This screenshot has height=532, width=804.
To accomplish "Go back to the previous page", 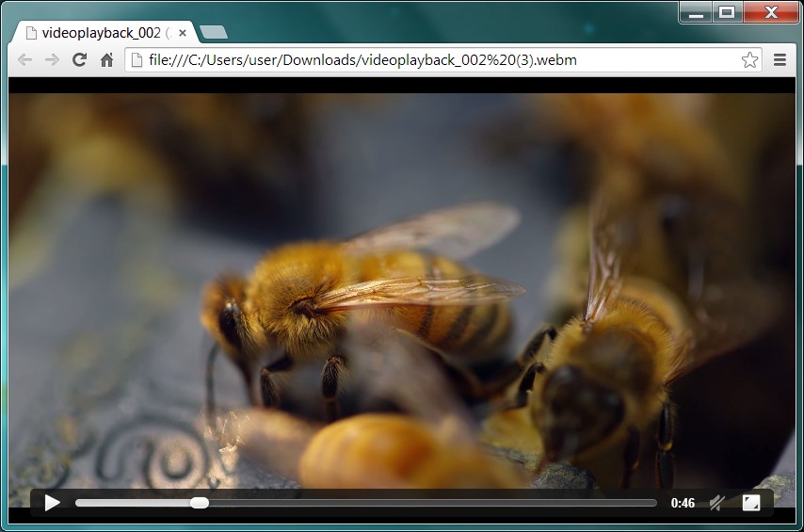I will pyautogui.click(x=24, y=60).
